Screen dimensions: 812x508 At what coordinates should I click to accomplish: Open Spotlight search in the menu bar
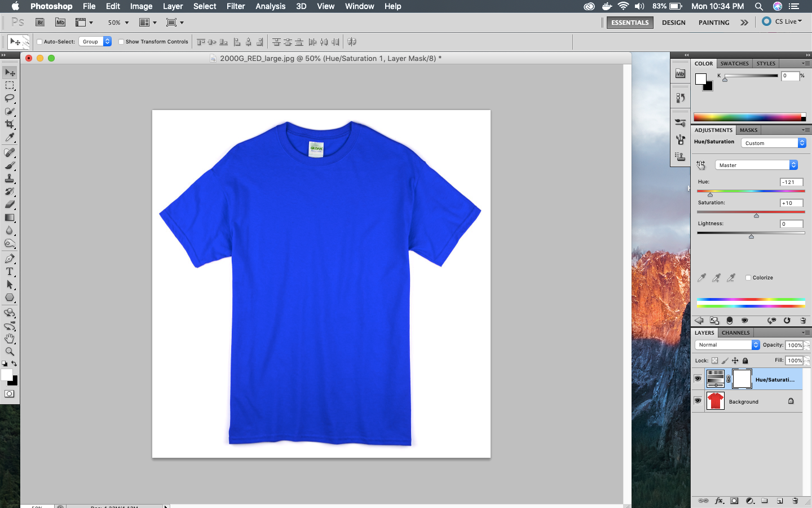click(x=759, y=6)
